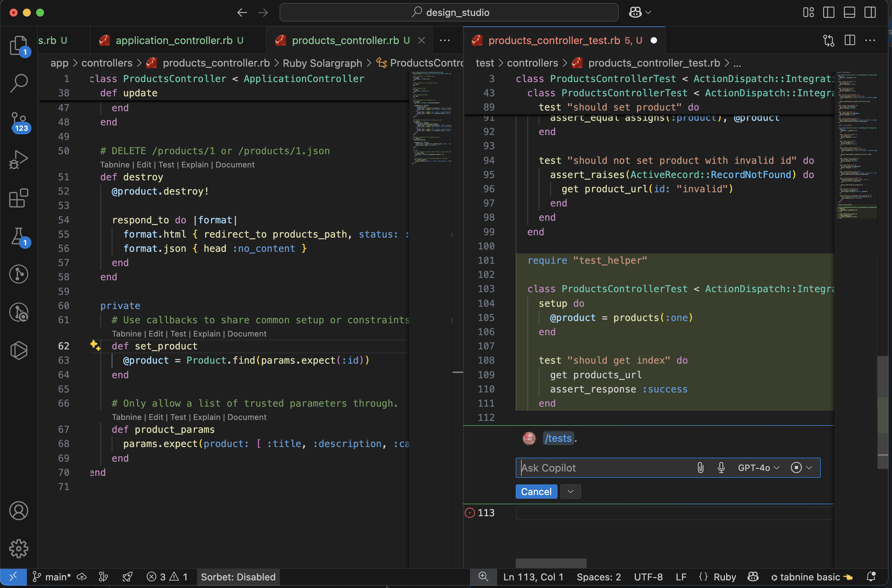Open the Copilot menu chevron in title bar
892x588 pixels.
tap(648, 12)
